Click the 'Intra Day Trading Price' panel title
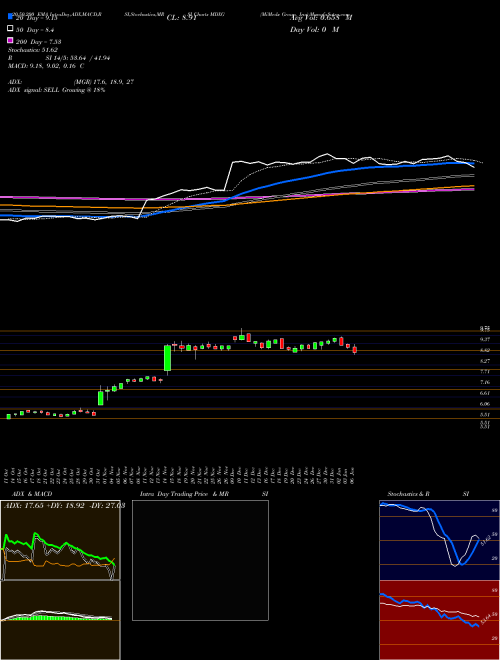 tap(174, 494)
